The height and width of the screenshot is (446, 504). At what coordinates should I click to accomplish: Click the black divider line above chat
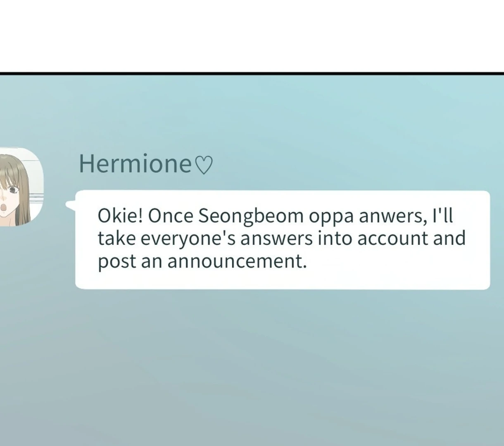pyautogui.click(x=252, y=74)
